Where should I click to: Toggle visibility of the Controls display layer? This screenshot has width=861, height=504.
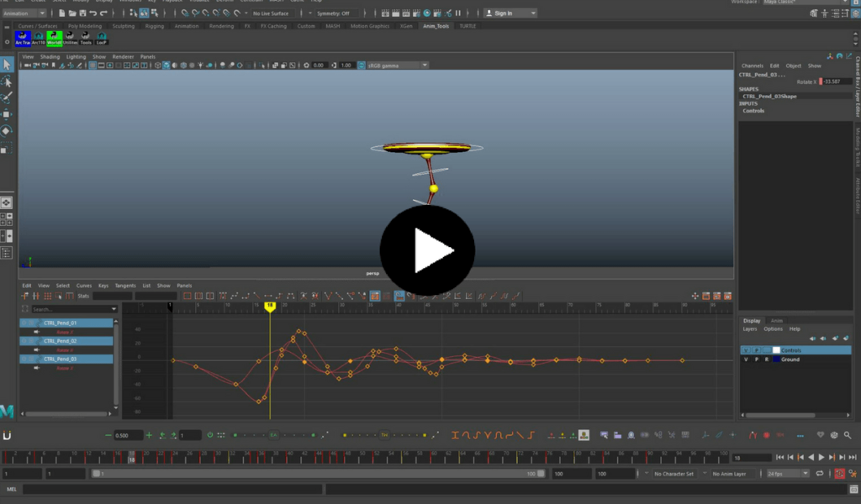click(745, 349)
